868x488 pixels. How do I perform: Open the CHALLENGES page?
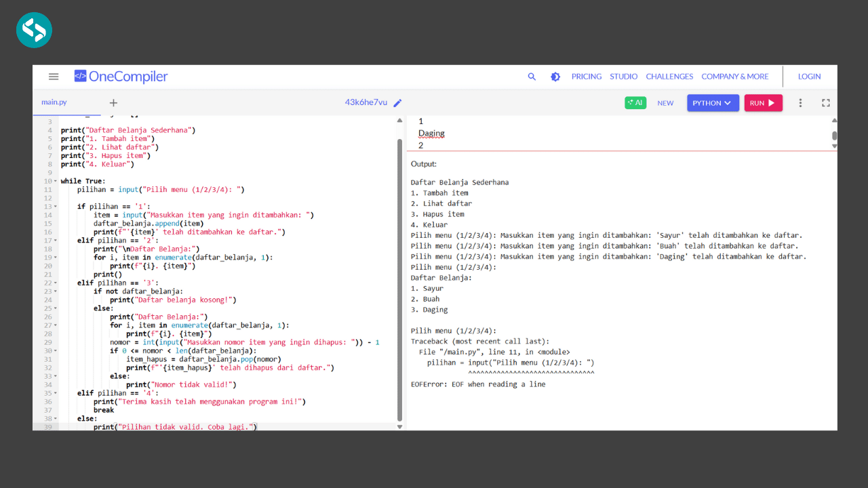669,77
